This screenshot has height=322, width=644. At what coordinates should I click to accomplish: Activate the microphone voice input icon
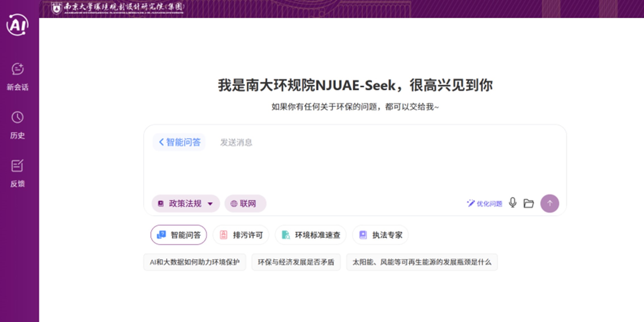coord(513,203)
